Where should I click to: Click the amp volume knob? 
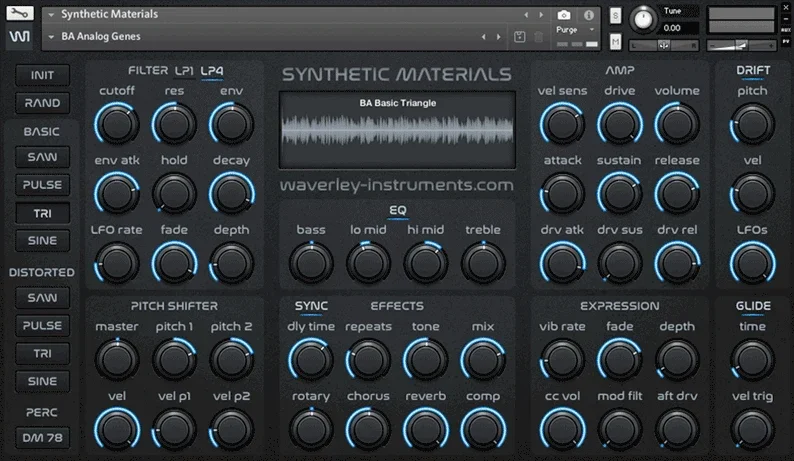pyautogui.click(x=677, y=124)
